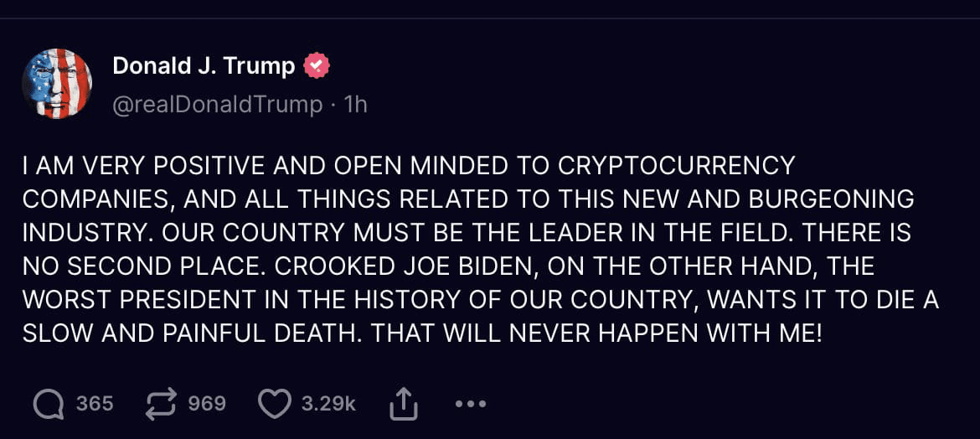
Task: Click the 1h post timestamp
Action: (356, 104)
